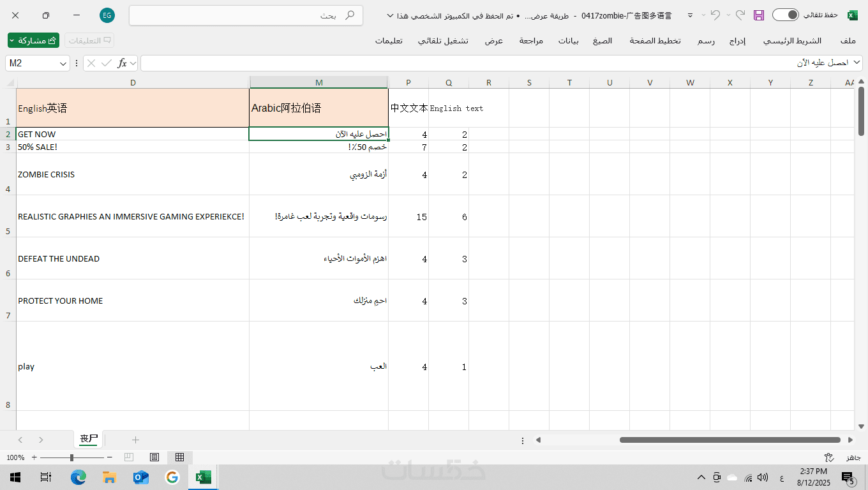Open the Windows Start menu
The image size is (868, 490).
pos(15,477)
